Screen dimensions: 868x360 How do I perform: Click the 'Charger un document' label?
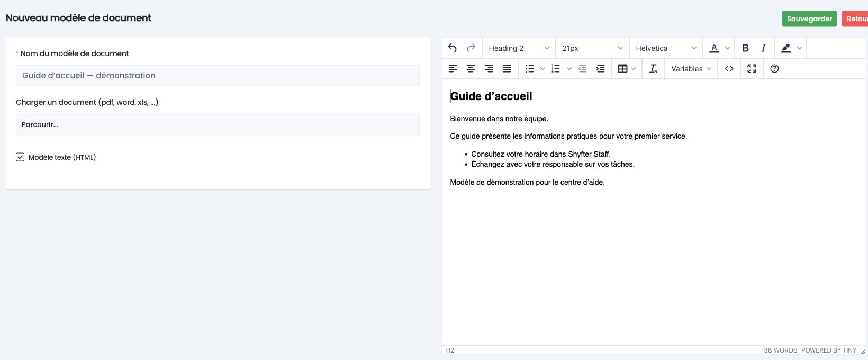click(x=87, y=102)
